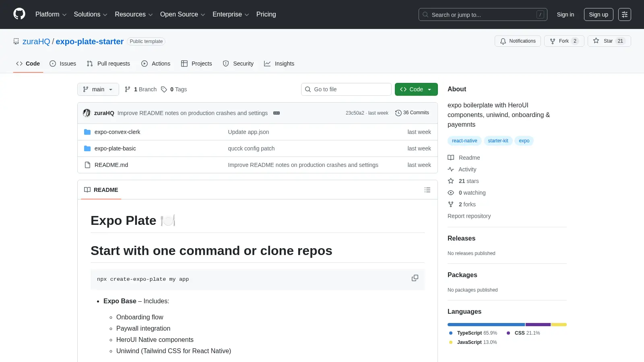Click the search magnifier icon in header
This screenshot has width=644, height=362.
(x=425, y=14)
